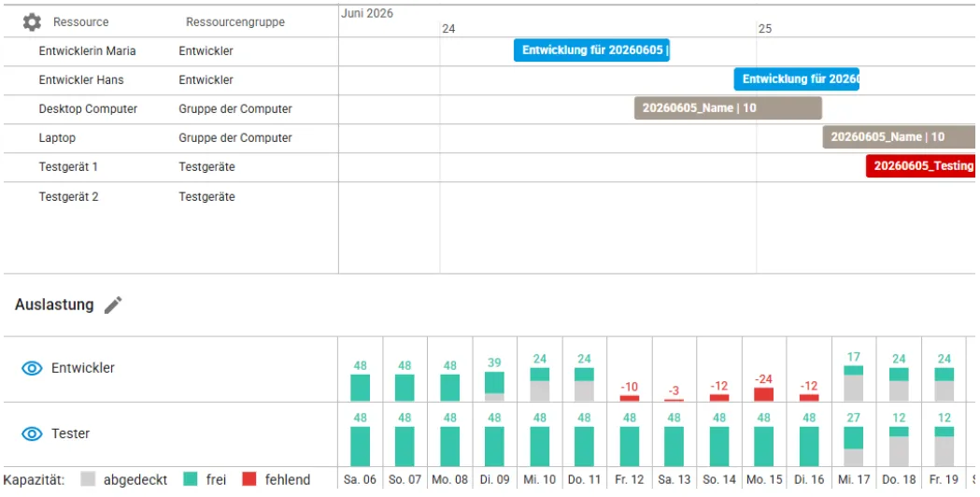Click Testgeräte group in Testgerät 2 row

tap(206, 197)
